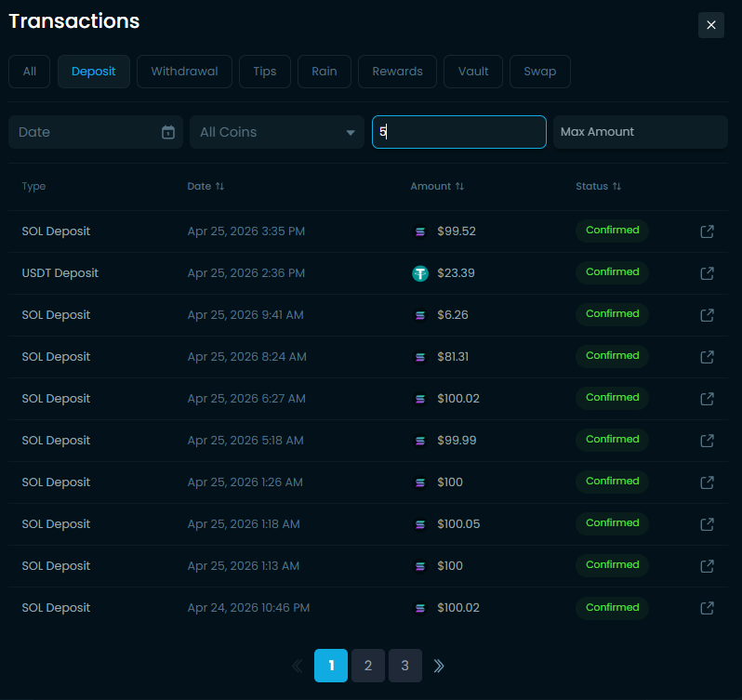Open external link for 1:26 AM deposit
The image size is (742, 700).
click(707, 482)
